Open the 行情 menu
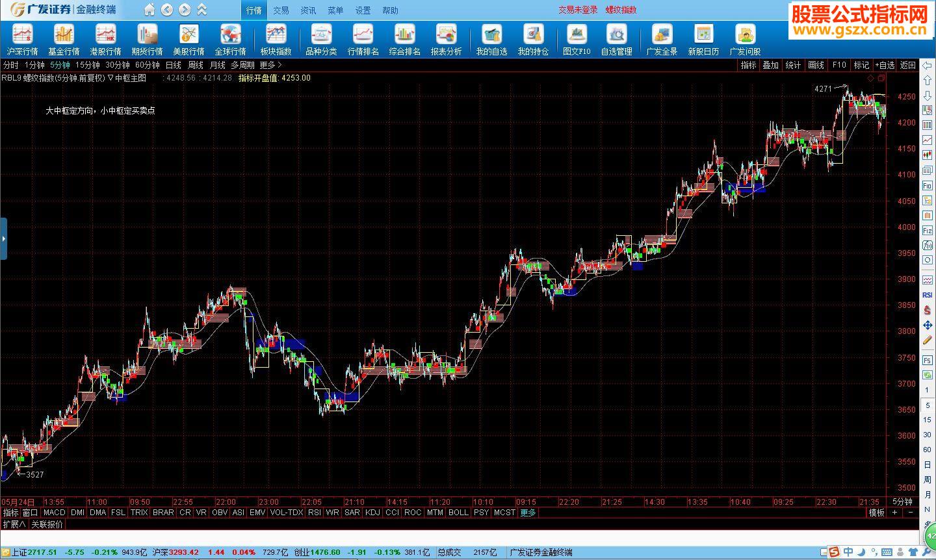936x560 pixels. coord(253,10)
